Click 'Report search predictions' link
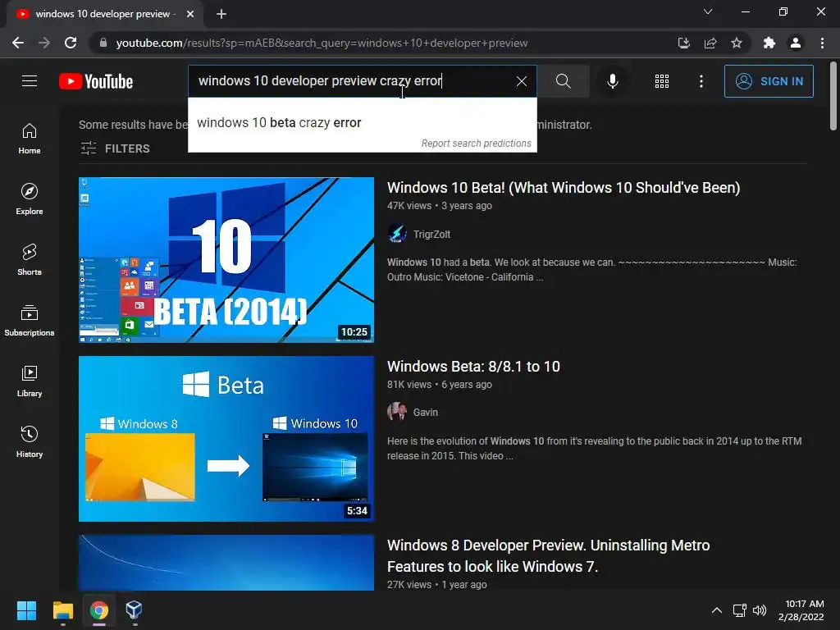The image size is (840, 630). [x=476, y=144]
